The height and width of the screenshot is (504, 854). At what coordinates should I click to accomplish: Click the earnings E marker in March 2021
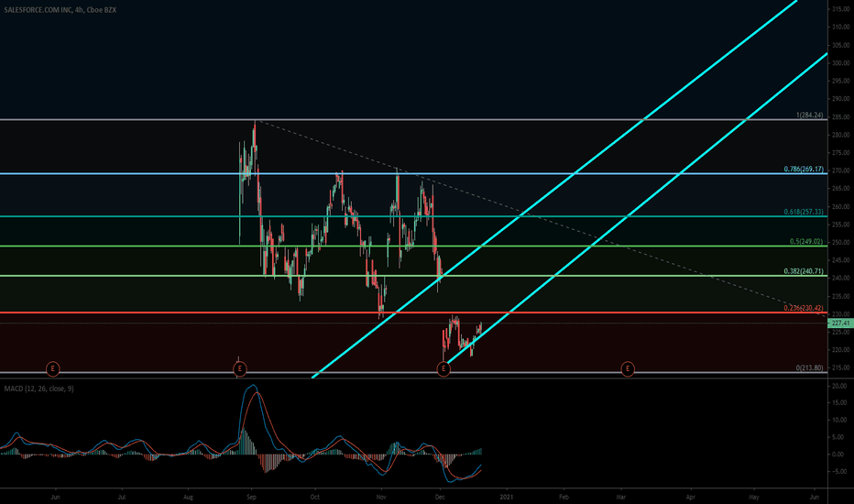point(628,369)
